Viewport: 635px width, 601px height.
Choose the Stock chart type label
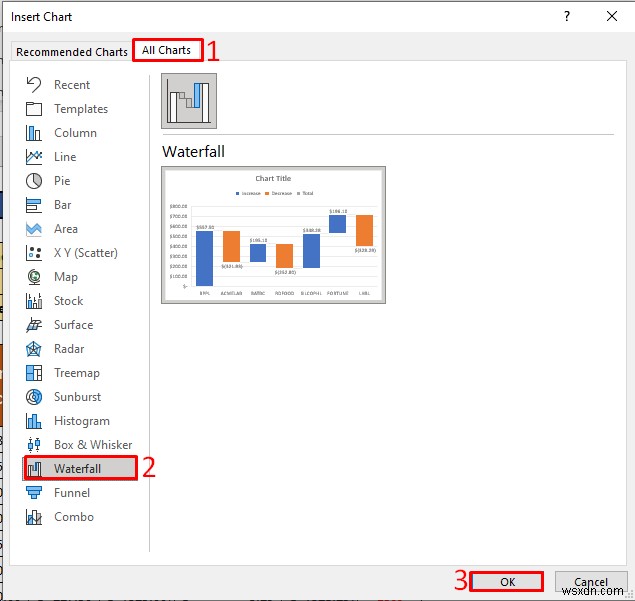coord(69,301)
